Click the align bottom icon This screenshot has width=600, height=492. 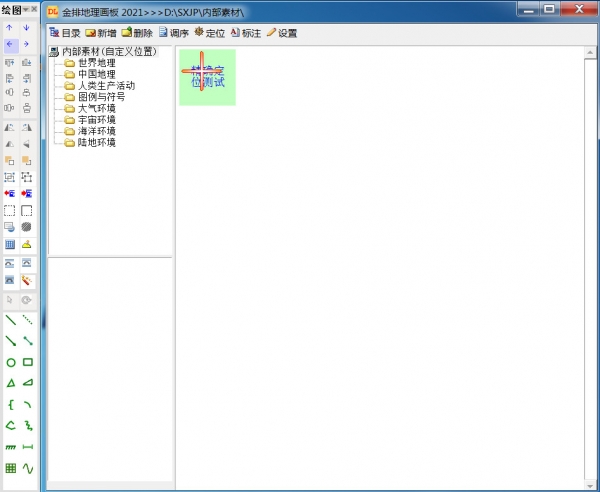point(26,62)
